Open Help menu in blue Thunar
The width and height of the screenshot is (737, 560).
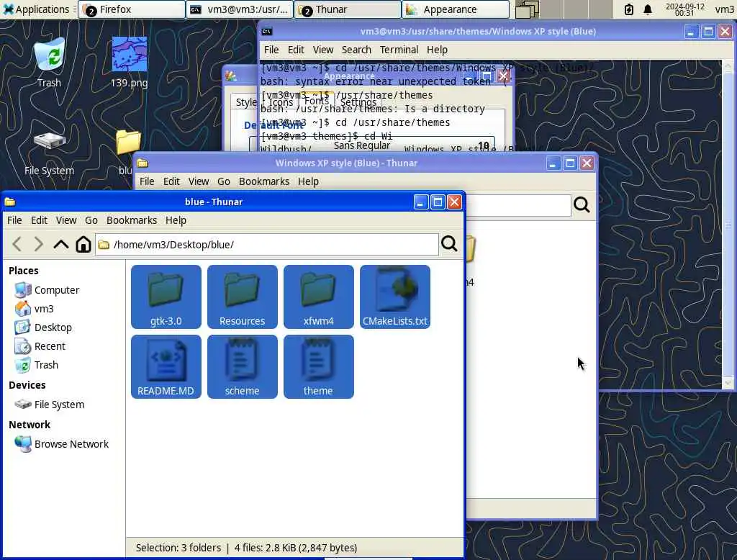176,220
